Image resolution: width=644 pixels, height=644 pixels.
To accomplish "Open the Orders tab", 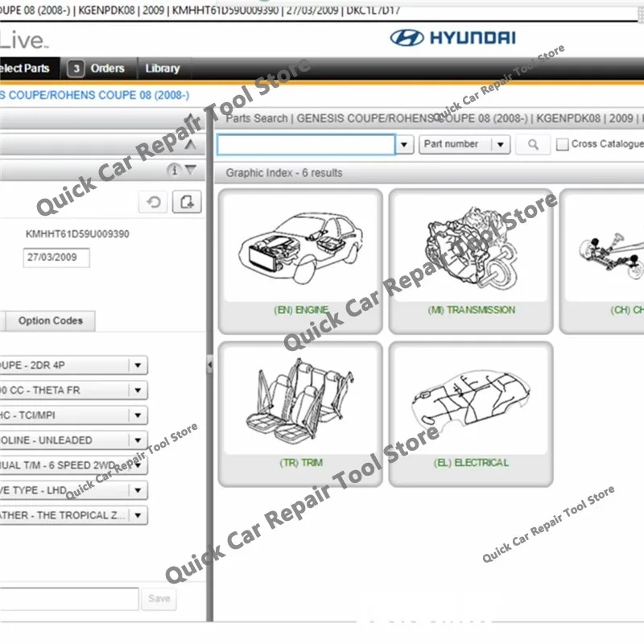I will [x=99, y=68].
